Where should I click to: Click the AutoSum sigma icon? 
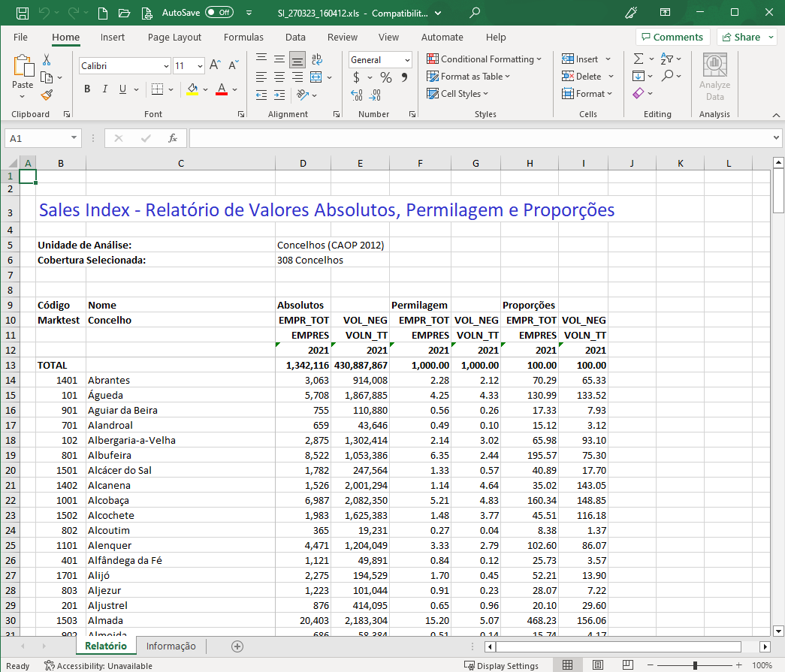(639, 59)
